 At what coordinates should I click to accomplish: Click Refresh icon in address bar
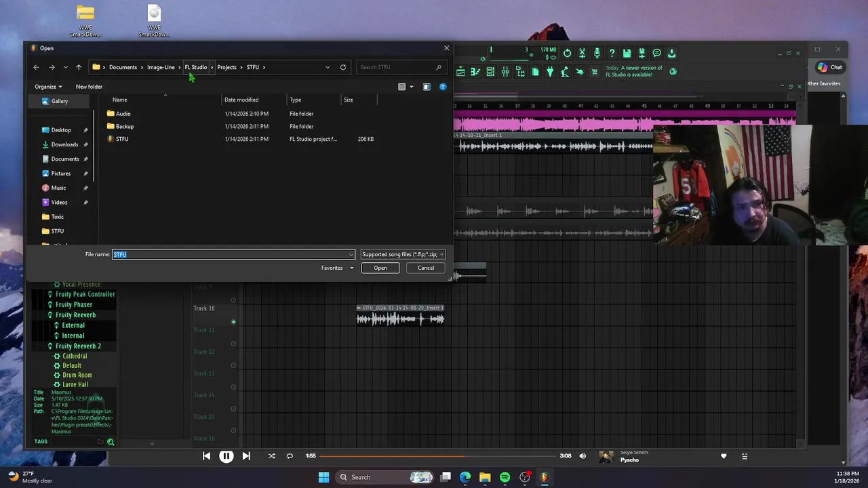[x=343, y=67]
